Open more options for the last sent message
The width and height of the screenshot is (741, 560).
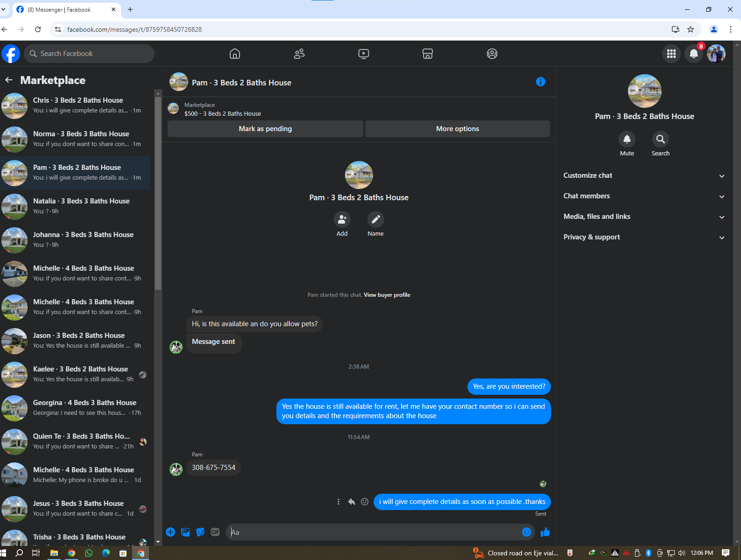[339, 502]
